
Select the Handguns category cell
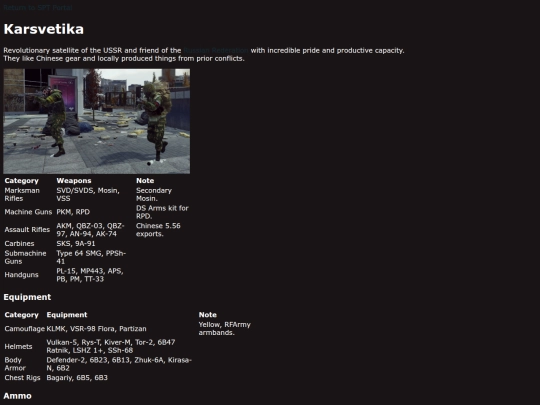coord(21,275)
